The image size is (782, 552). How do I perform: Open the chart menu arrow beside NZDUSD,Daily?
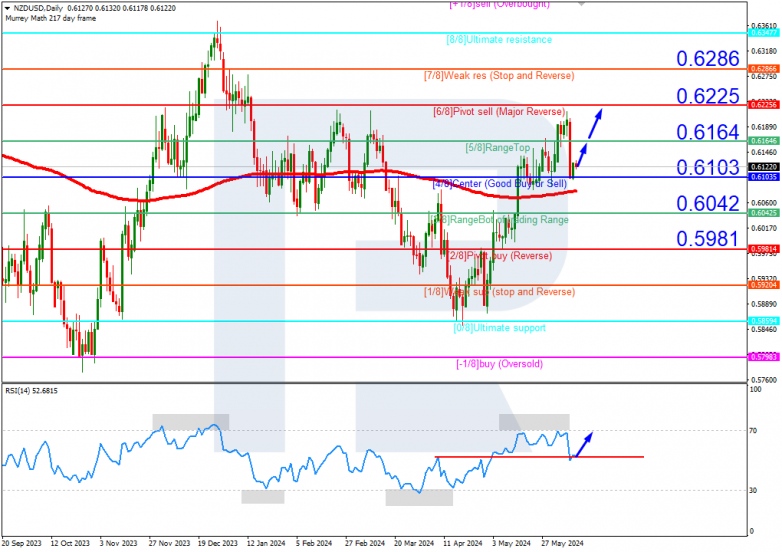(x=7, y=8)
